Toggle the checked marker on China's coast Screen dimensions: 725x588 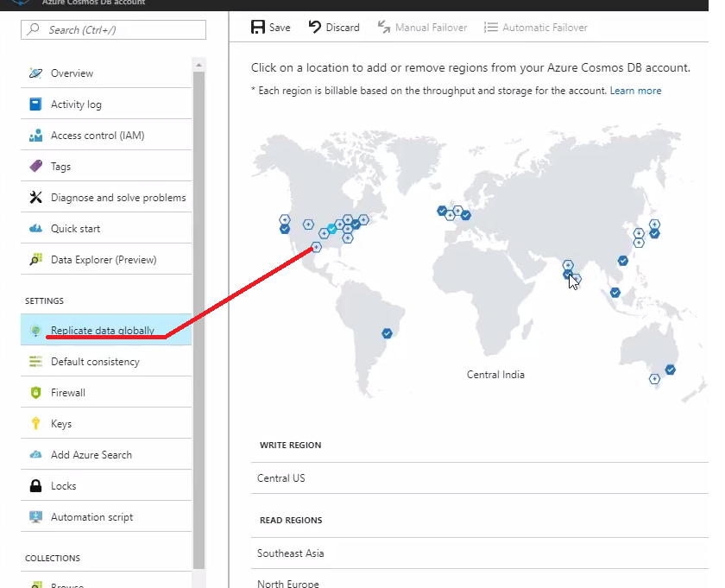click(x=623, y=261)
